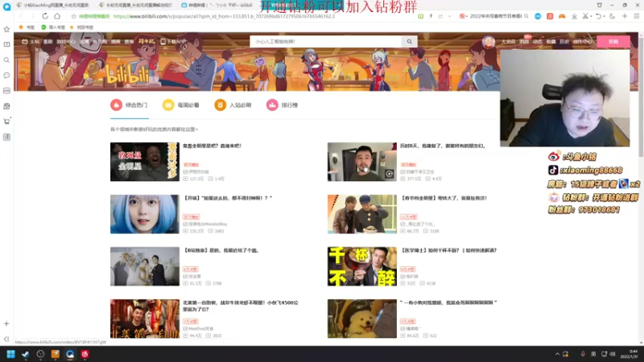Select the bilibili browser tab

click(217, 5)
